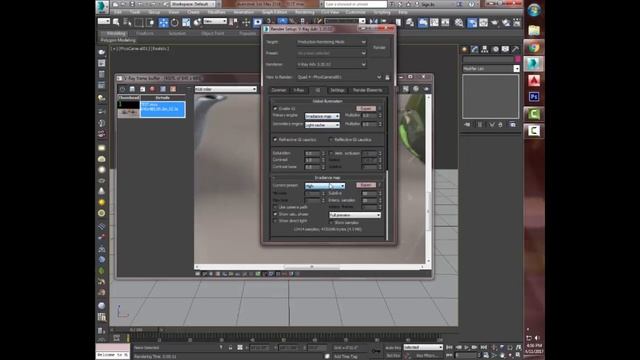Click the 3ds Max application logo button
Image resolution: width=640 pixels, height=360 pixels.
pyautogui.click(x=102, y=7)
